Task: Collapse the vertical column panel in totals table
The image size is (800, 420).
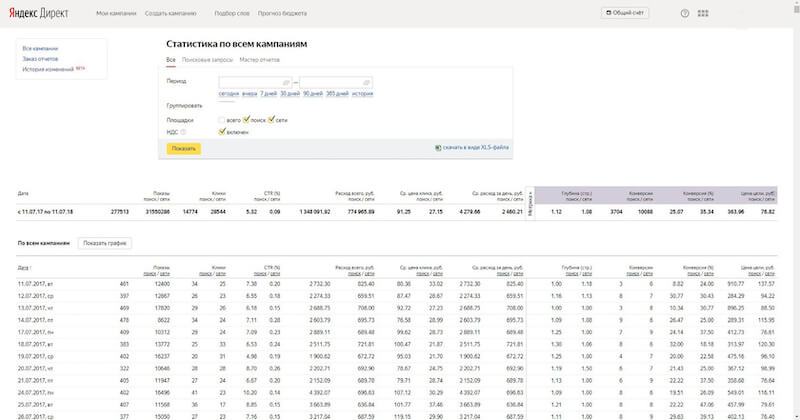Action: pos(531,202)
